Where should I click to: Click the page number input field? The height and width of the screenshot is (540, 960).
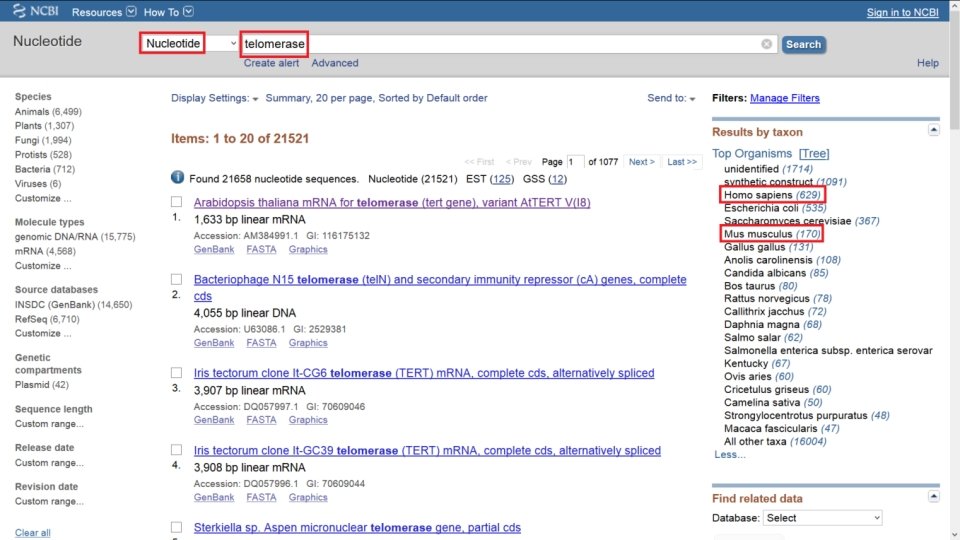[575, 162]
